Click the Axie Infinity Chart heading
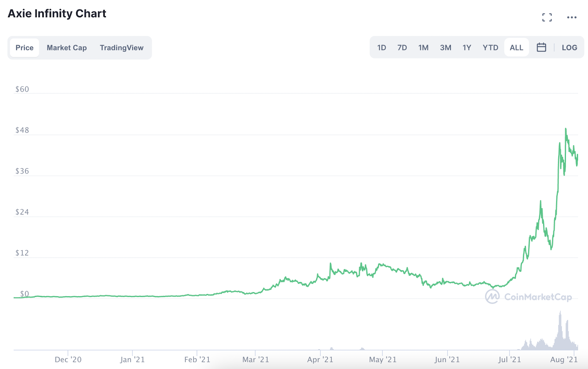The height and width of the screenshot is (369, 588). [x=57, y=14]
